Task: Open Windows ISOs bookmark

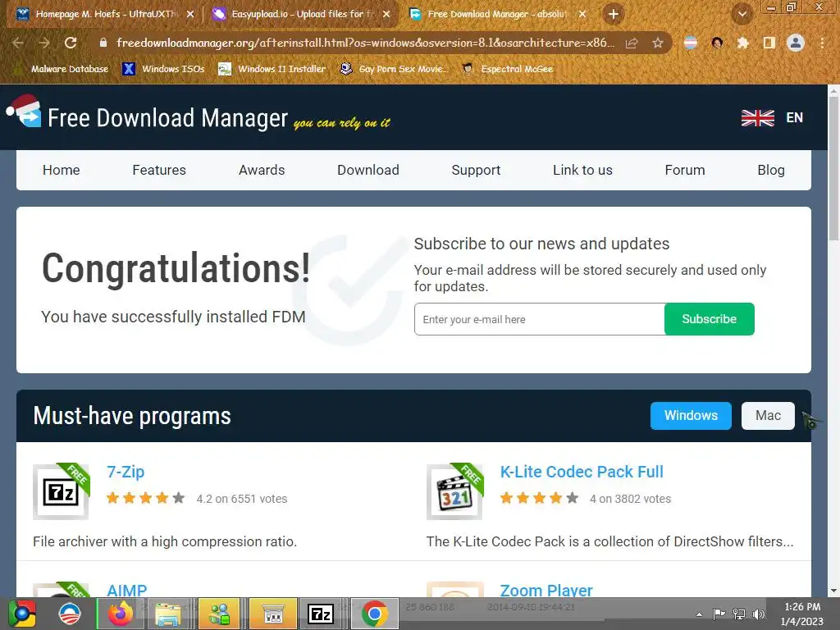Action: click(164, 69)
